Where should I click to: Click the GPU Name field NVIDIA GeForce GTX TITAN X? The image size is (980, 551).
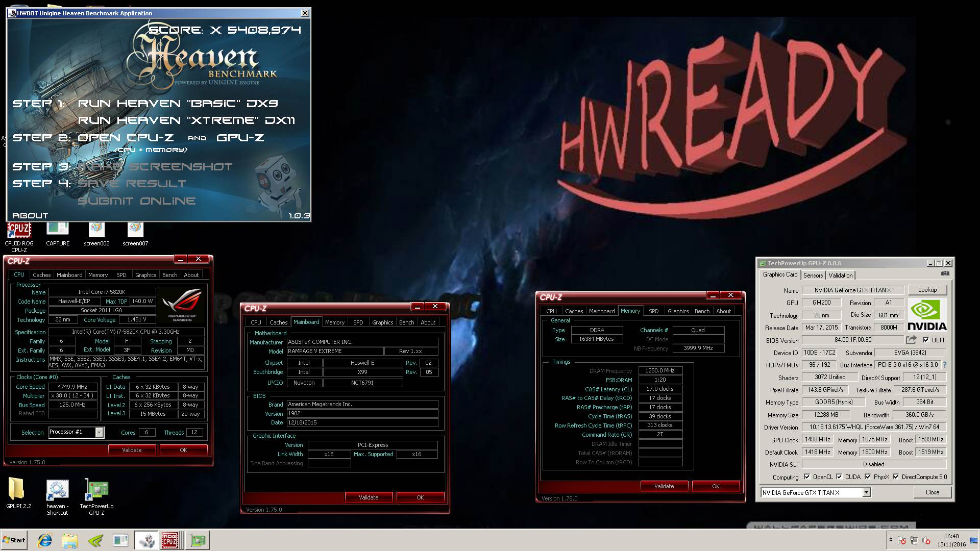(852, 290)
